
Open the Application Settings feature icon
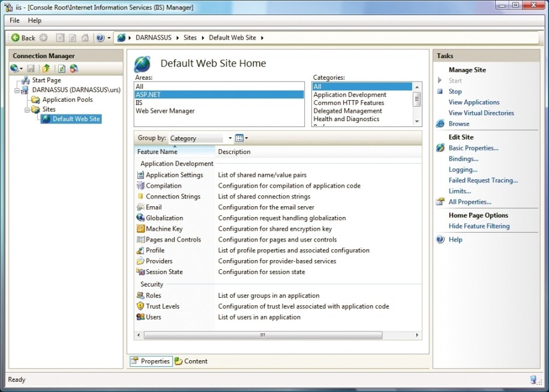(140, 175)
